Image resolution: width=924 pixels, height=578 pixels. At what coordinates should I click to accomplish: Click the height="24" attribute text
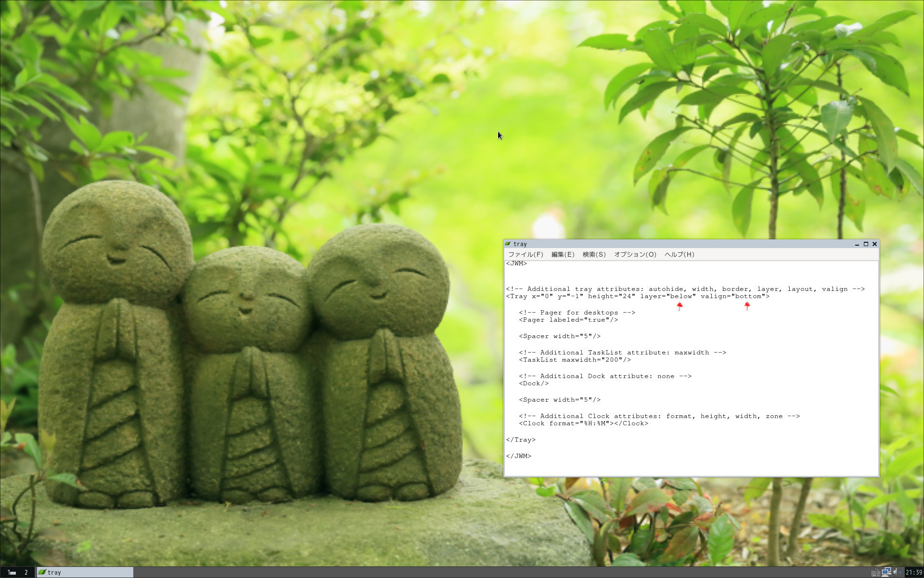point(611,296)
